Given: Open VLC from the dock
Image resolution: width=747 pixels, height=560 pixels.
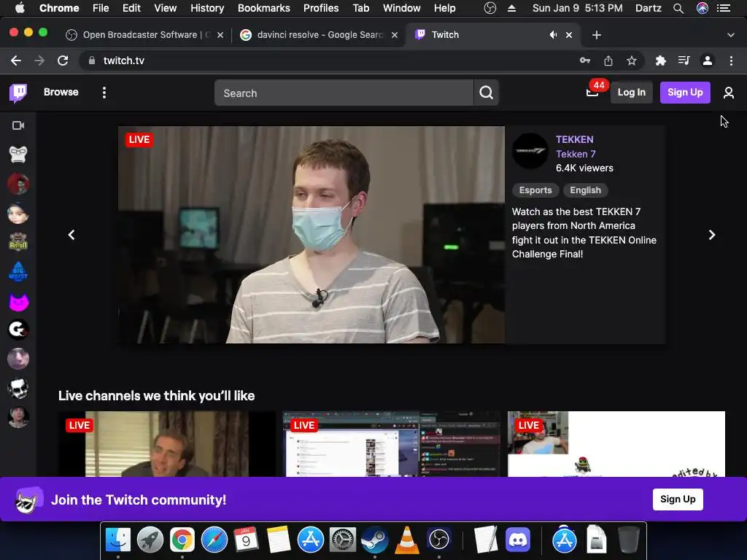Looking at the screenshot, I should [x=407, y=540].
